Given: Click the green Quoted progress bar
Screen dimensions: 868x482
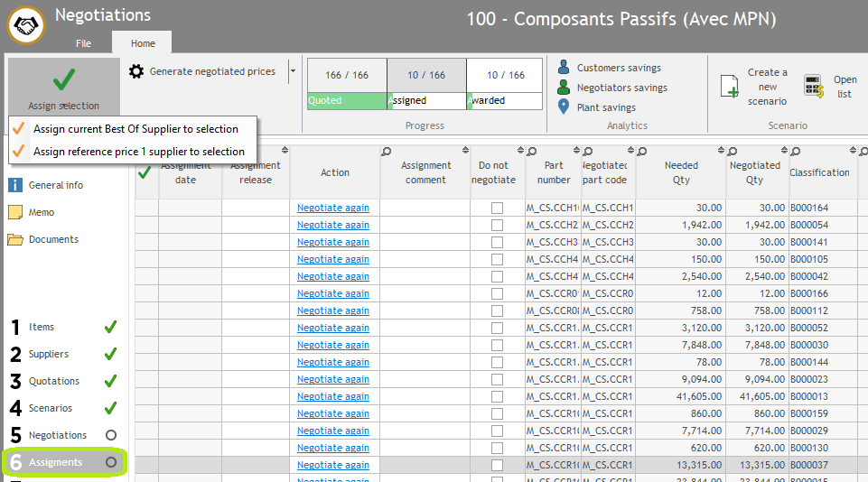Looking at the screenshot, I should click(347, 100).
